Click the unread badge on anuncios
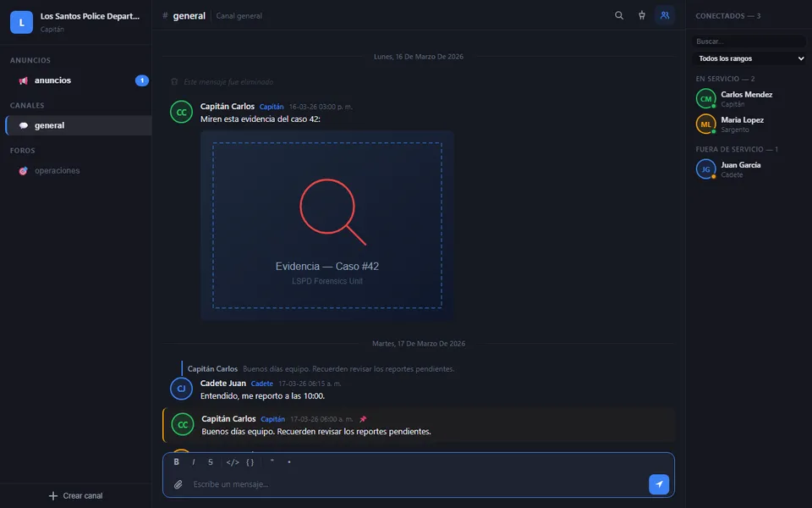The width and height of the screenshot is (812, 508). [142, 80]
